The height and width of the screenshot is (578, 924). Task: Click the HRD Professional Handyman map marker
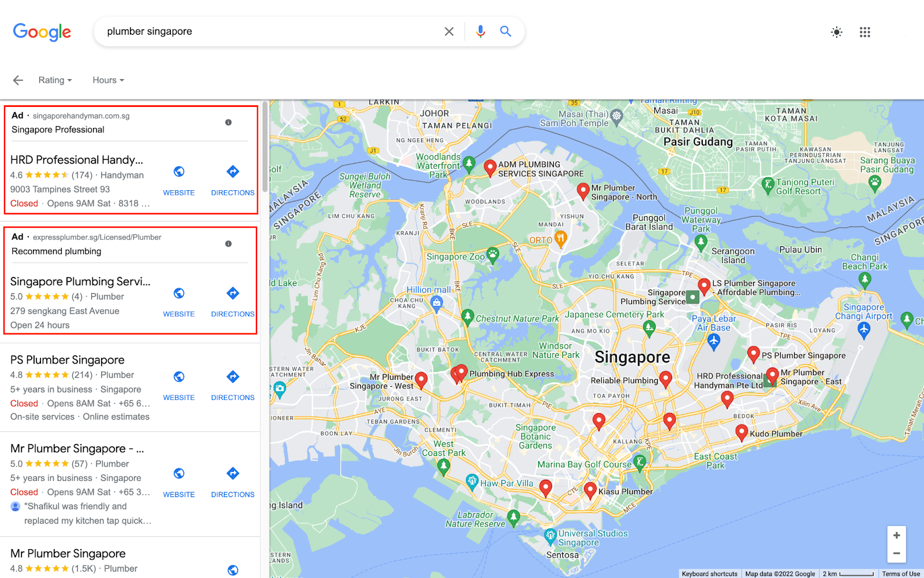(769, 380)
